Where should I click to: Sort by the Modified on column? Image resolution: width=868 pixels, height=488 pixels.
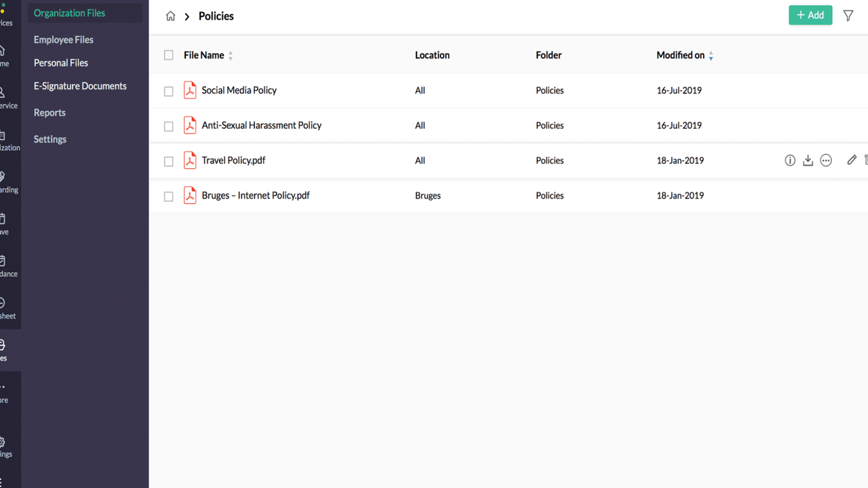coord(680,55)
